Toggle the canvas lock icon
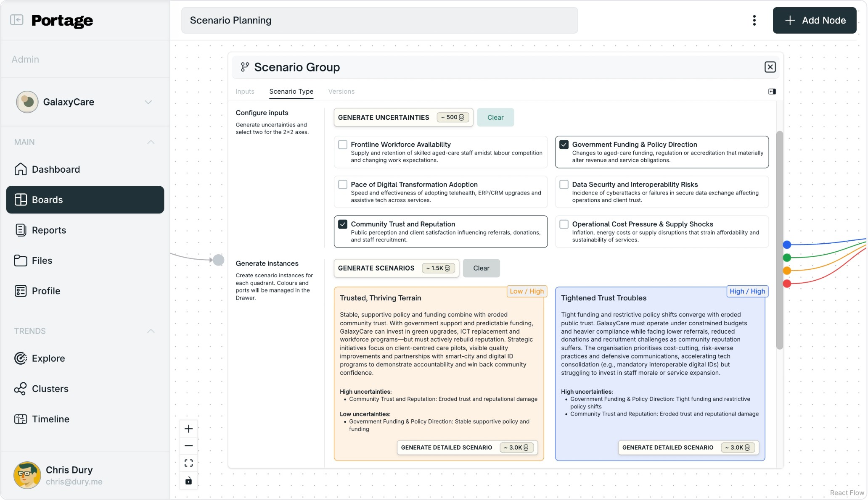This screenshot has width=868, height=500. 188,481
